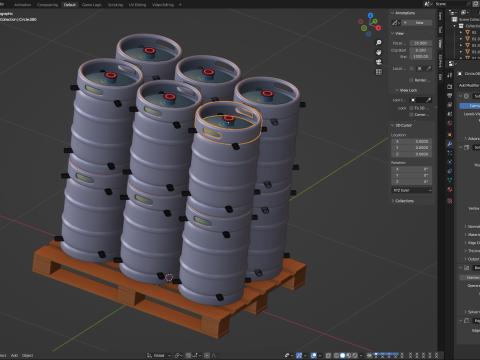The width and height of the screenshot is (480, 360).
Task: Open the Object menu in viewport header
Action: click(x=28, y=355)
